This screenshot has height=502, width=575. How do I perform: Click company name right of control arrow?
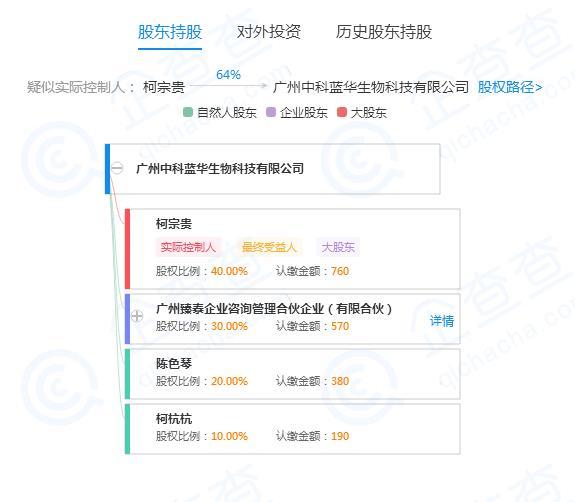[371, 87]
